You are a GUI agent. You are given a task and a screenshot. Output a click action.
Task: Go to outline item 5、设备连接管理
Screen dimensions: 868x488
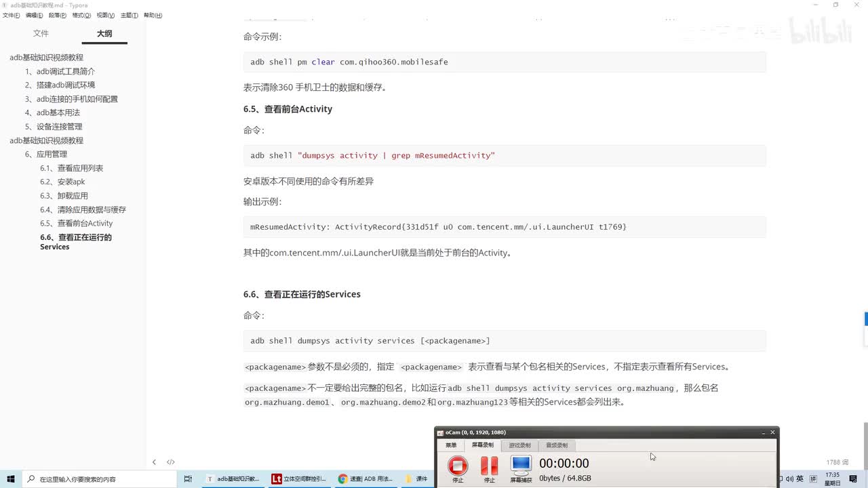tap(54, 127)
